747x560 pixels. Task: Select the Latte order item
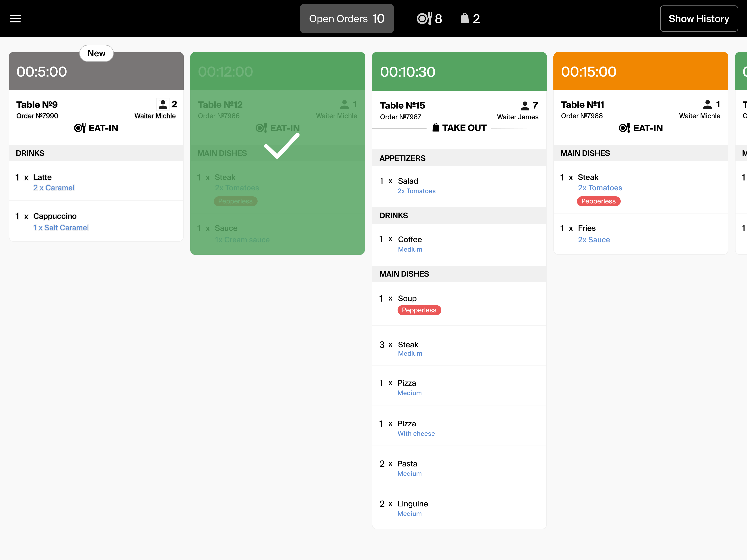(96, 182)
